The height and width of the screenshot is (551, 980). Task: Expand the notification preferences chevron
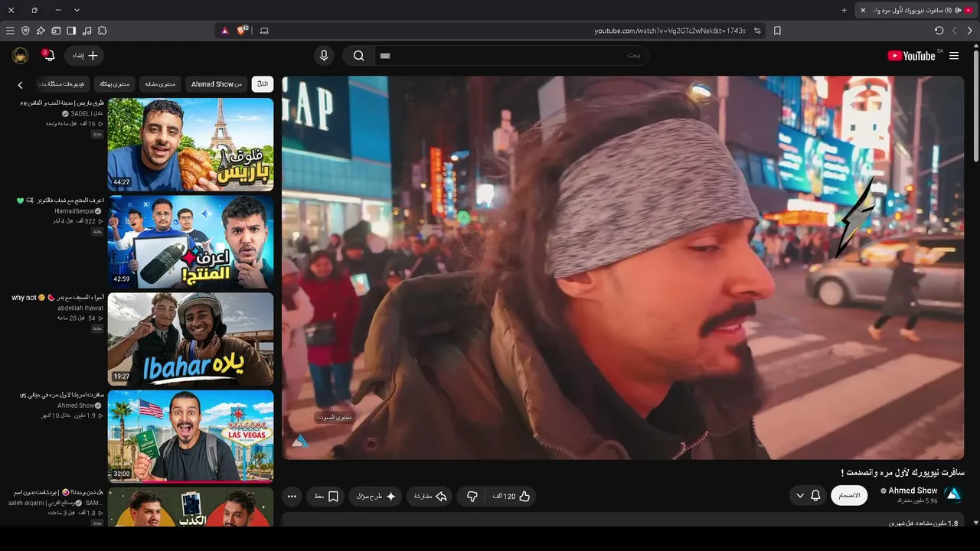(x=800, y=496)
